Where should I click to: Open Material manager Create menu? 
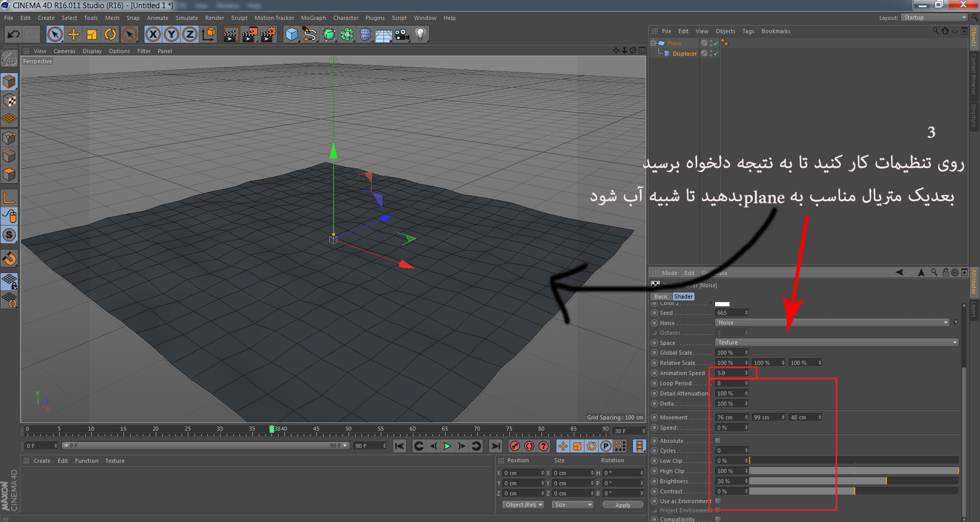[42, 461]
